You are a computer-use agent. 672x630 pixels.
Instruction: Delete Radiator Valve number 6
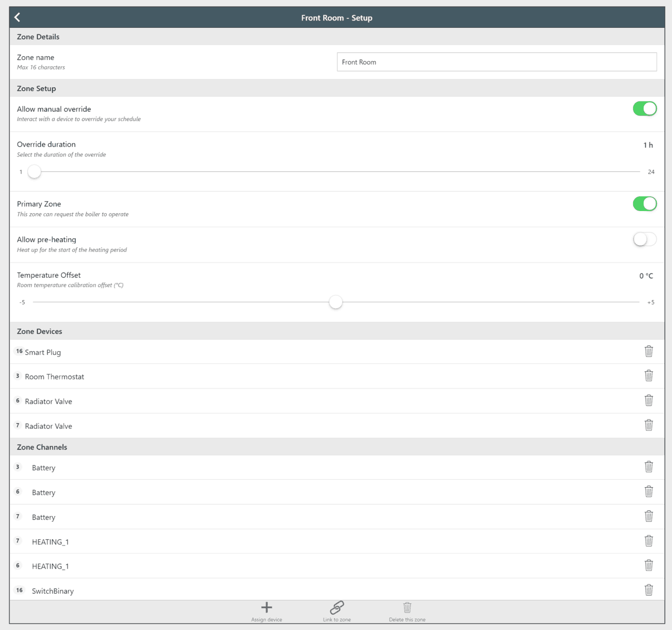[x=648, y=401]
